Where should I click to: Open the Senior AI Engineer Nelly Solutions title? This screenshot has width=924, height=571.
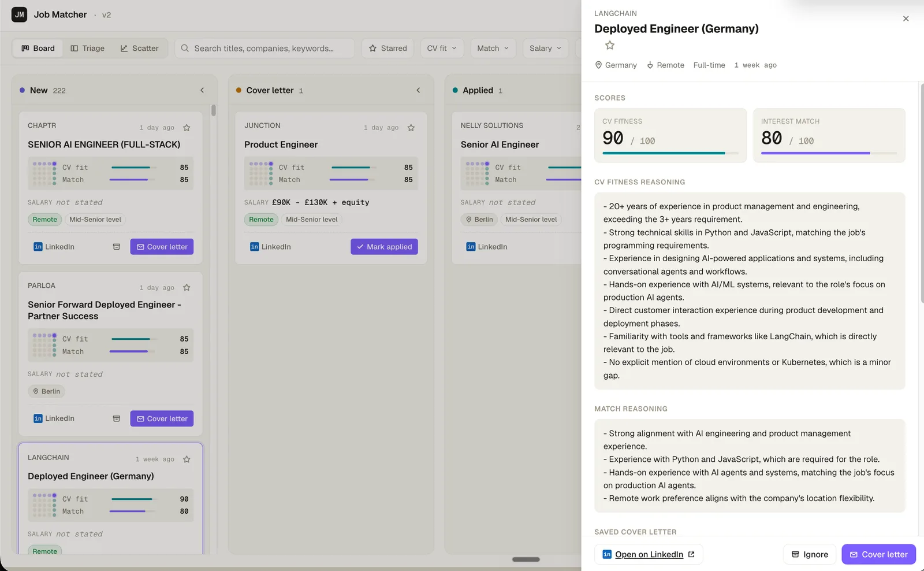(x=500, y=144)
